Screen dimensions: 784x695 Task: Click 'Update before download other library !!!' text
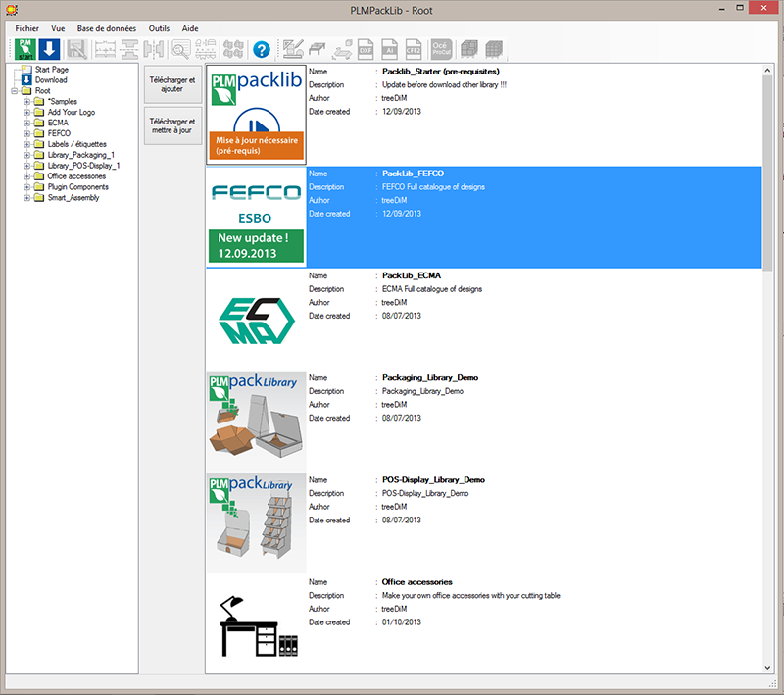pyautogui.click(x=444, y=85)
